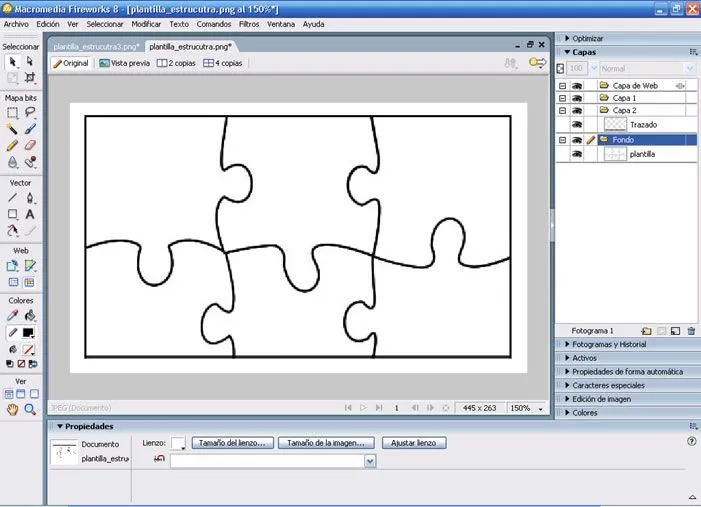Select the Hand tool

pos(12,409)
